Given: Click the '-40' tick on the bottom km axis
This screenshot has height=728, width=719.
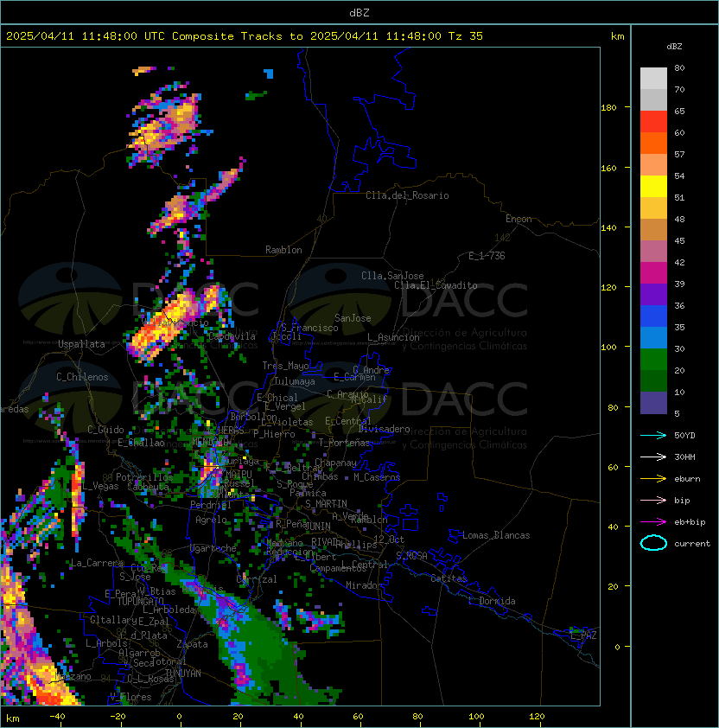Looking at the screenshot, I should pos(57,717).
